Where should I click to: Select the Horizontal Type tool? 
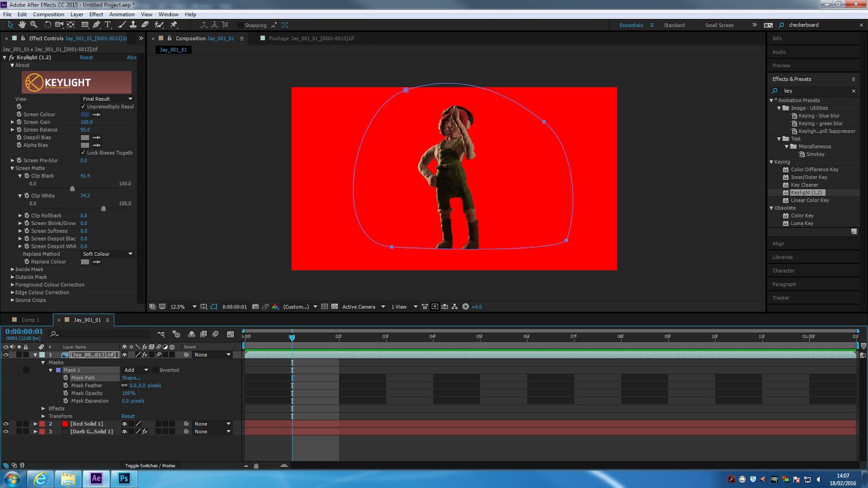click(107, 25)
